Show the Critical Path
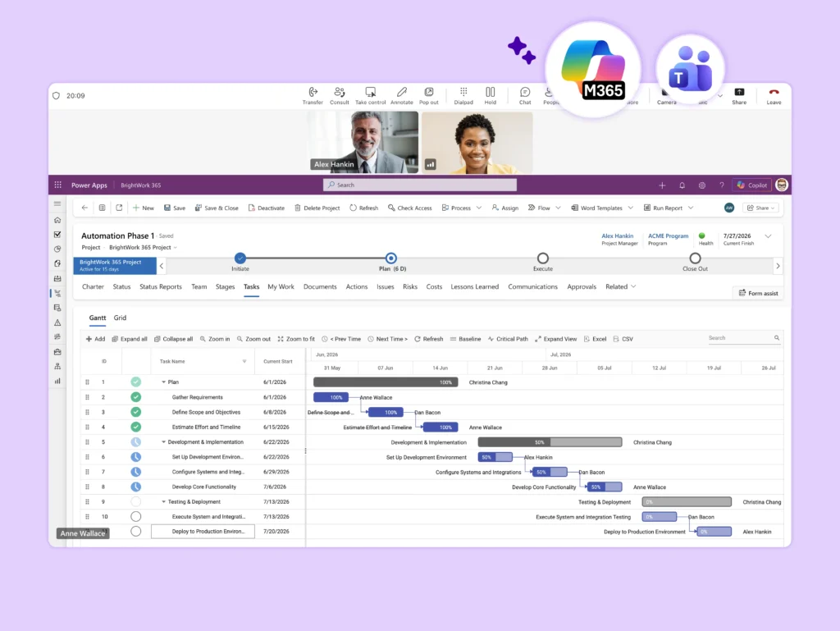 point(507,339)
